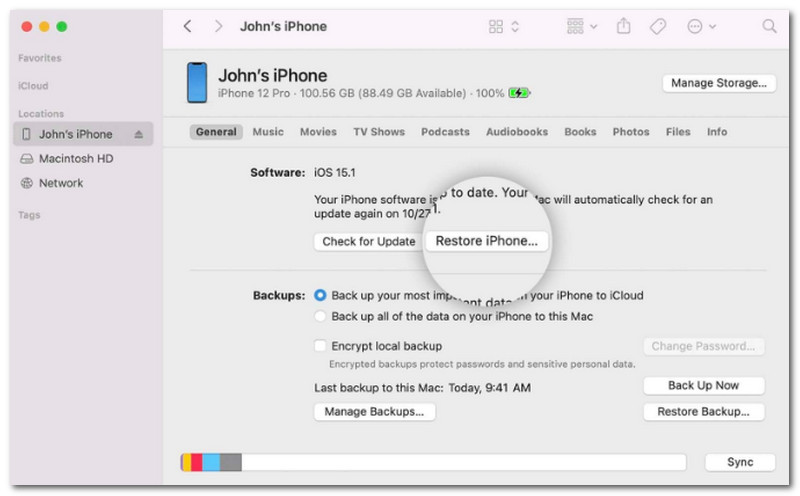
Task: Click the Sync button
Action: pos(740,462)
